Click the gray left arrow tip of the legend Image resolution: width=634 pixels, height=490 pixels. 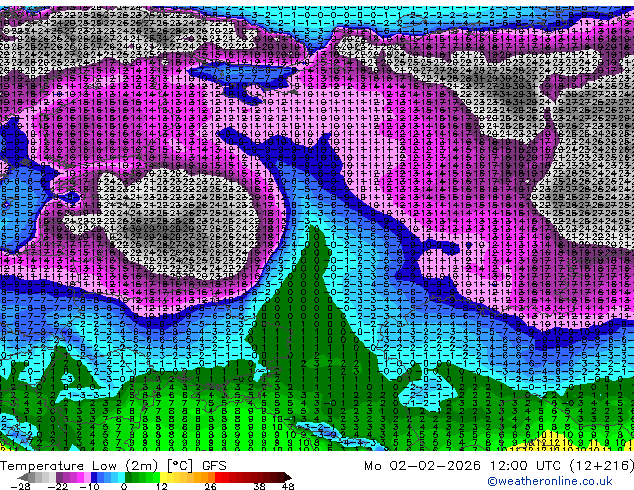click(22, 477)
